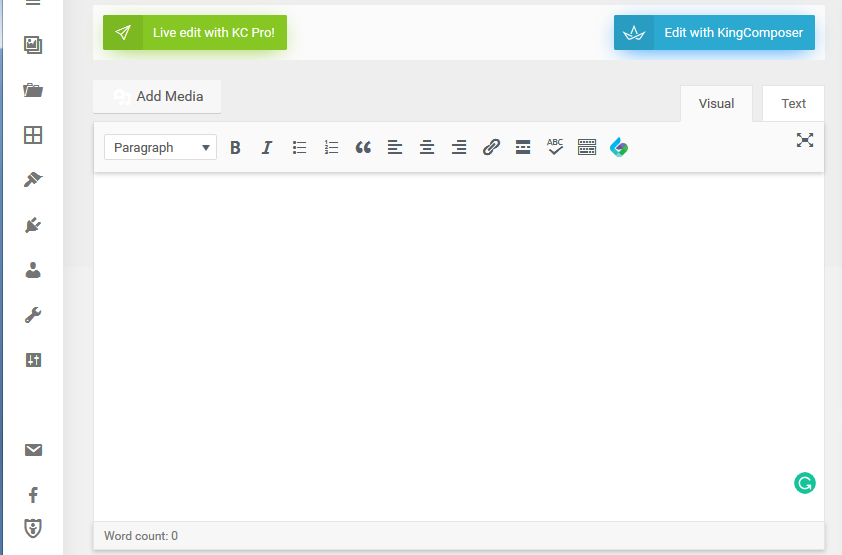Insert the Read More tag
This screenshot has width=842, height=555.
[x=523, y=148]
